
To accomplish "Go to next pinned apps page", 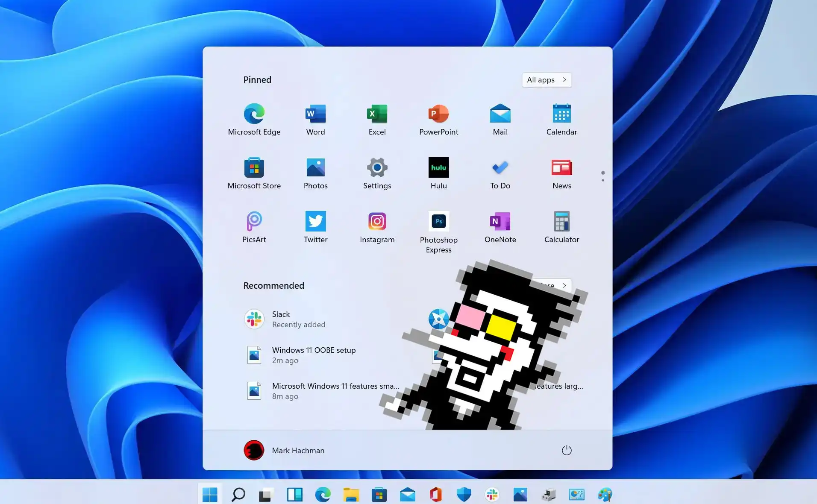I will click(603, 180).
